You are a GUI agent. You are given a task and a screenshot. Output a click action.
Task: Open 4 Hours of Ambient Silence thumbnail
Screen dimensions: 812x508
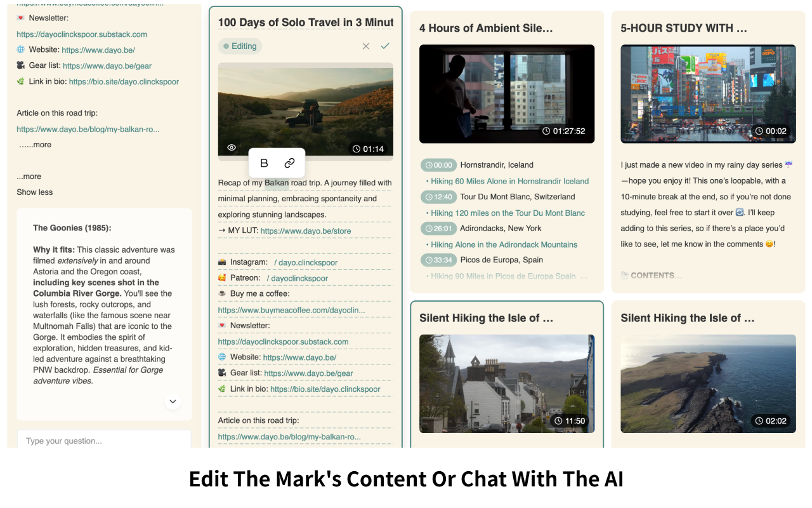(507, 94)
